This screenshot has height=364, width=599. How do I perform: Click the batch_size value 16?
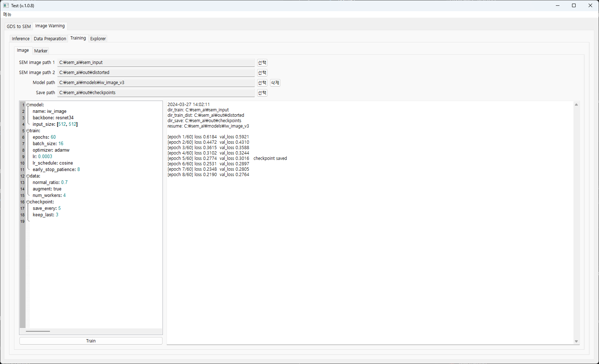[x=61, y=144]
